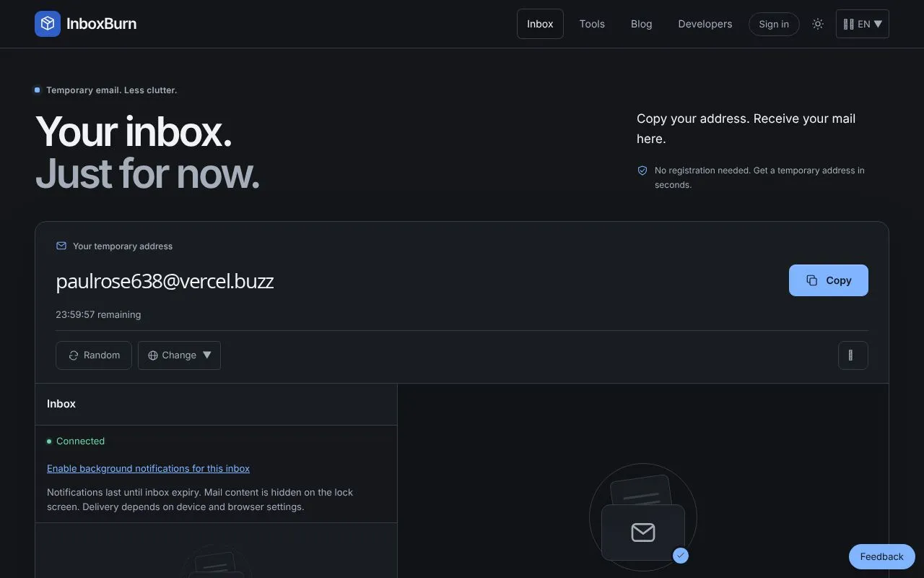Viewport: 924px width, 578px height.
Task: Click the 'Just for now.' headline
Action: 147,173
